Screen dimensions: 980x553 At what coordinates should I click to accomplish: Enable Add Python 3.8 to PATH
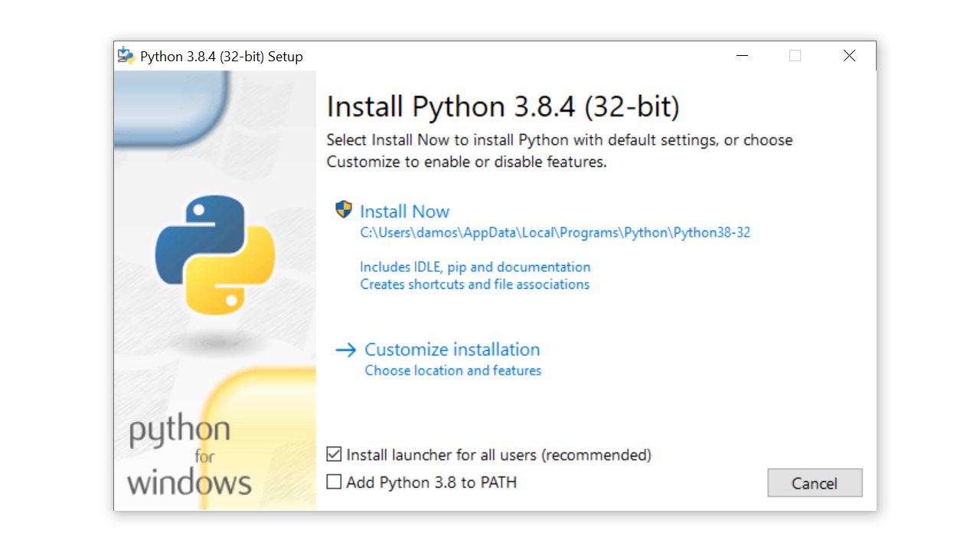(334, 482)
